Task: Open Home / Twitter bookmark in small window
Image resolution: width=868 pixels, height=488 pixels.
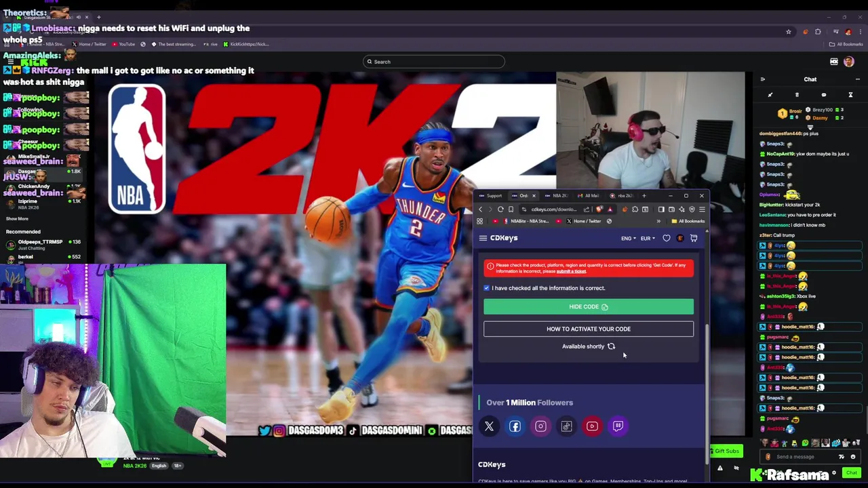Action: coord(584,221)
